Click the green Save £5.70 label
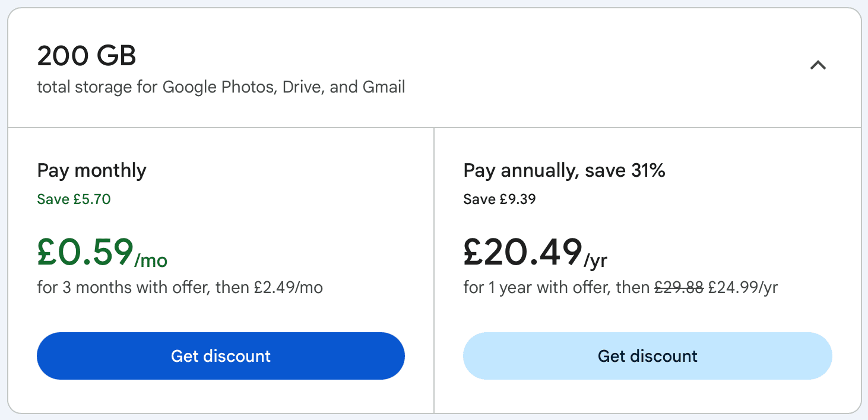Viewport: 868px width, 420px height. (x=74, y=199)
